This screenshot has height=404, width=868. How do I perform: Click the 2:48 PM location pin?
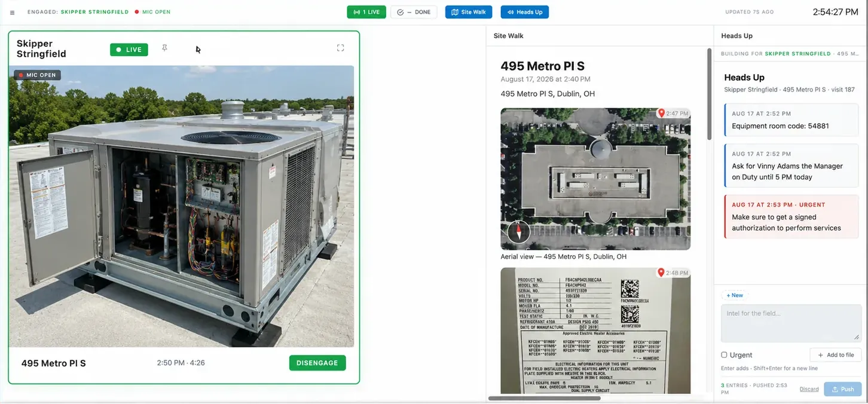[x=673, y=273]
